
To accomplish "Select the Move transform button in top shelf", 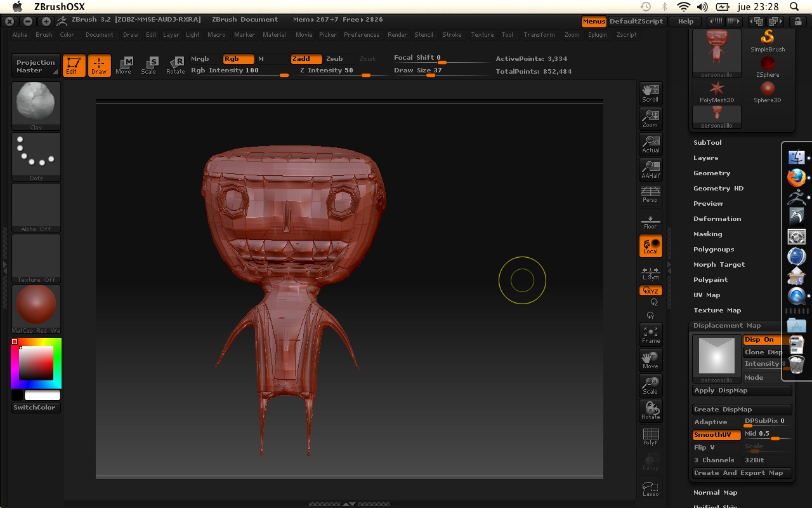I will click(x=124, y=65).
